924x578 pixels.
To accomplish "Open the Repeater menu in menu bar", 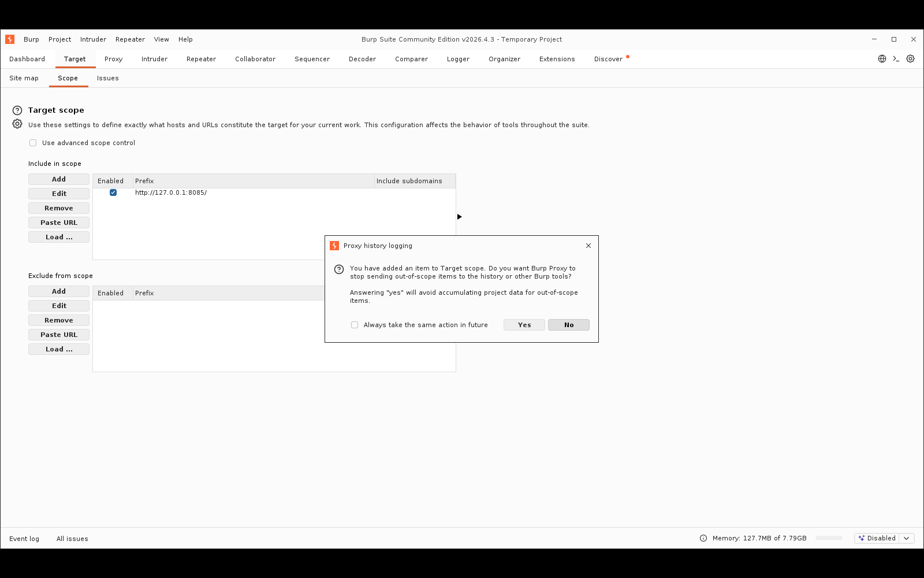I will pos(130,39).
